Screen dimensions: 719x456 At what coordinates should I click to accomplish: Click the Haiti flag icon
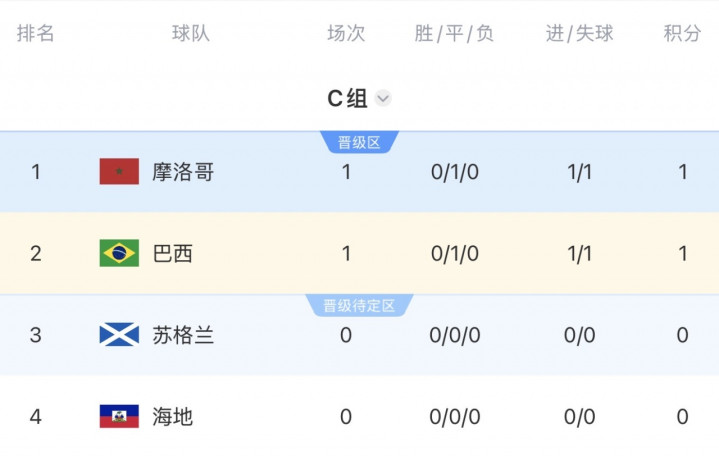click(119, 416)
